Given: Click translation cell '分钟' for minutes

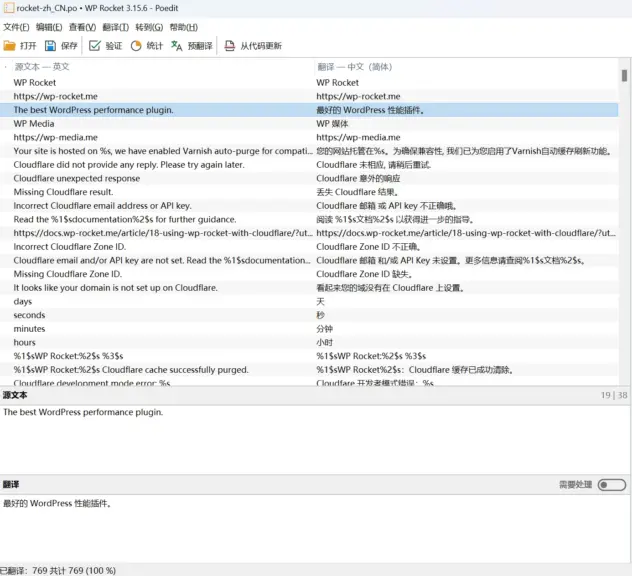Looking at the screenshot, I should 324,329.
